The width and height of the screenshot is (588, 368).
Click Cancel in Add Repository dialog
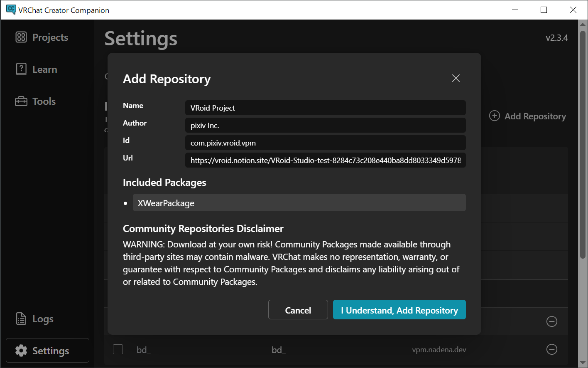tap(298, 310)
